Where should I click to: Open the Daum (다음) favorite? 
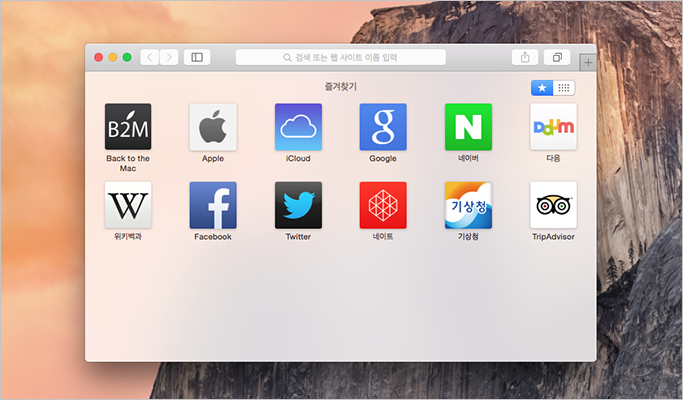coord(553,127)
